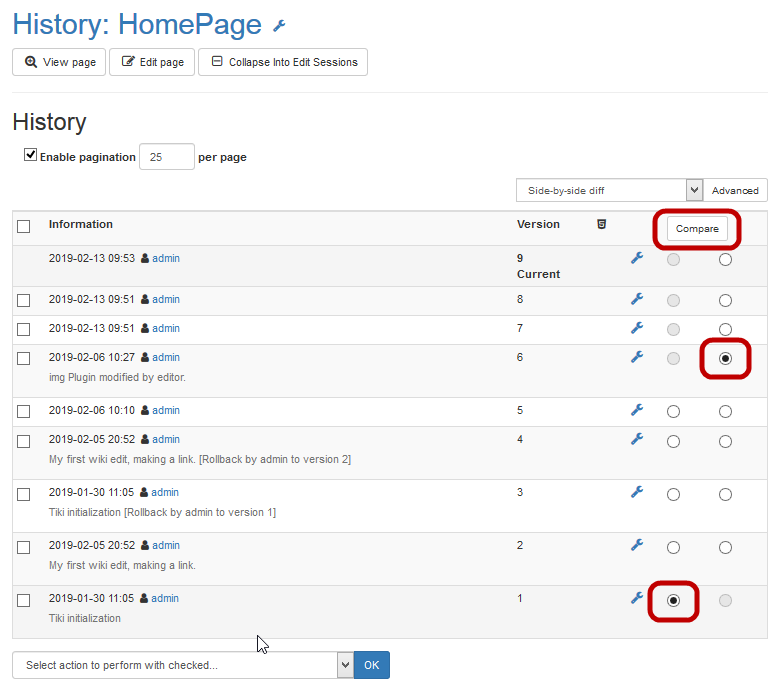
Task: Open wrench actions for version 6
Action: click(x=637, y=357)
